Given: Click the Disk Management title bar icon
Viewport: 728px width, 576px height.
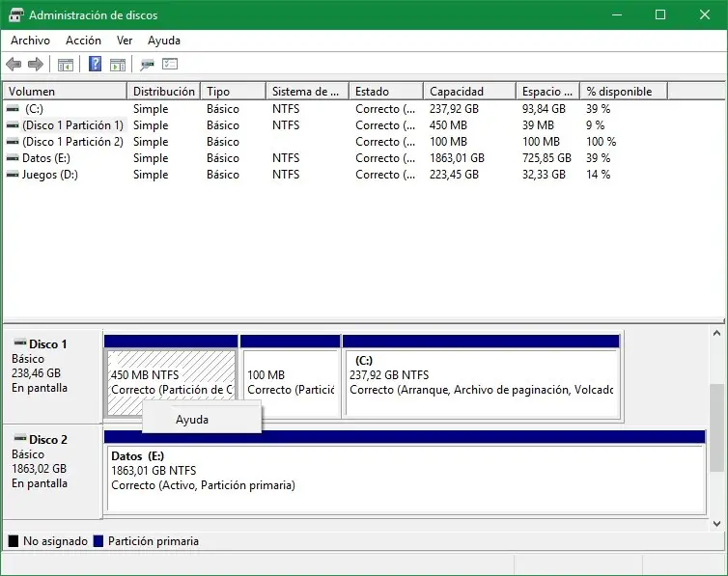Looking at the screenshot, I should 15,15.
